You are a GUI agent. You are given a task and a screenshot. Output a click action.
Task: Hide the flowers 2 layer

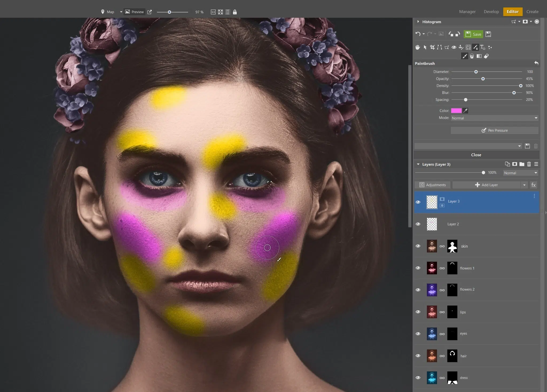click(418, 290)
